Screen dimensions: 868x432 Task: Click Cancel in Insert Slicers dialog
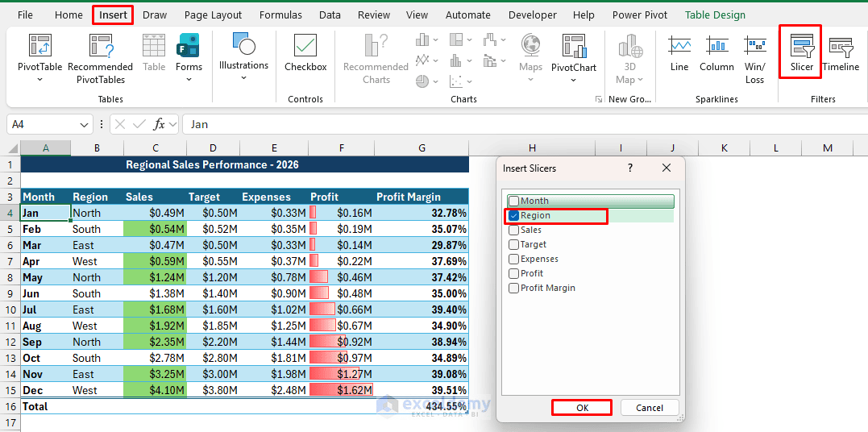point(650,408)
